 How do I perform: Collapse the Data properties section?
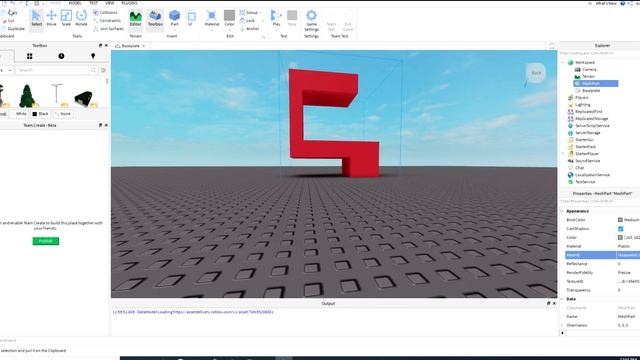pyautogui.click(x=562, y=299)
